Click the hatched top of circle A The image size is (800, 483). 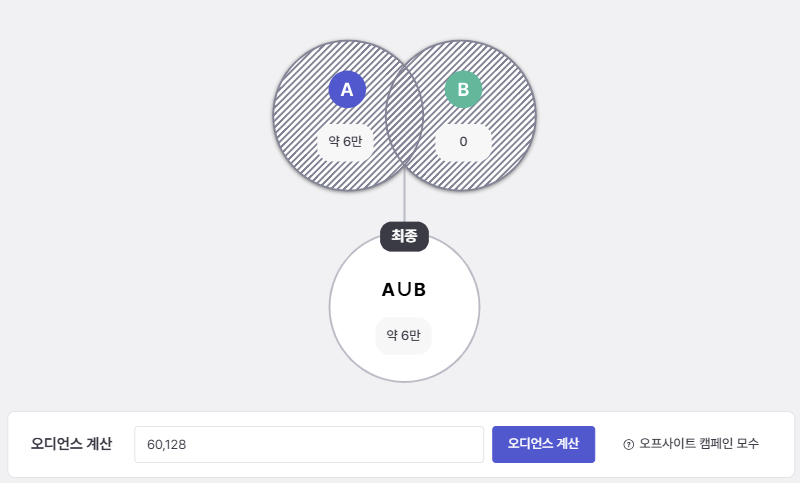(x=347, y=55)
